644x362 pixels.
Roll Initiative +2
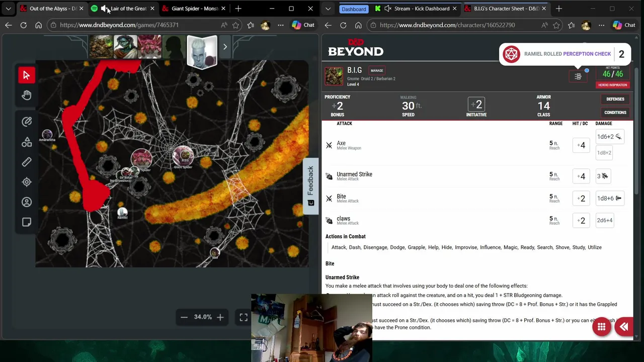[476, 105]
